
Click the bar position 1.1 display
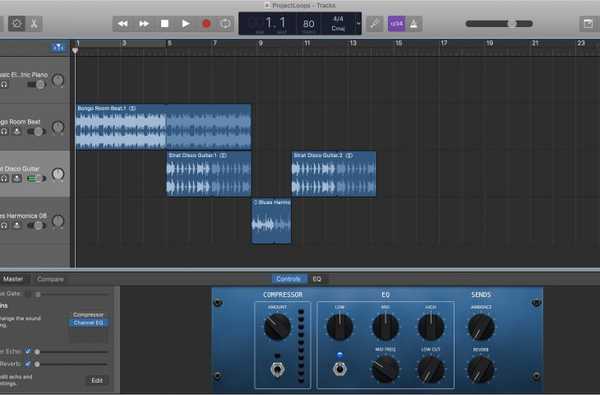(x=275, y=23)
